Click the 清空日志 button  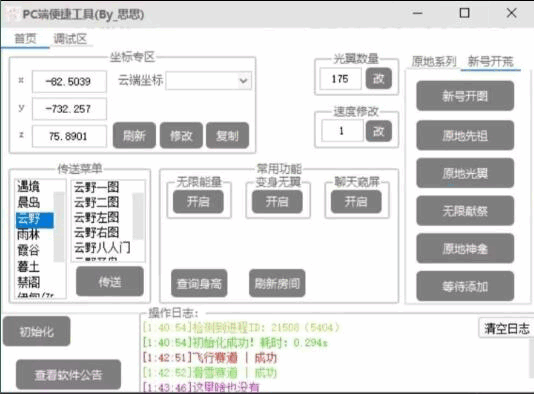506,328
